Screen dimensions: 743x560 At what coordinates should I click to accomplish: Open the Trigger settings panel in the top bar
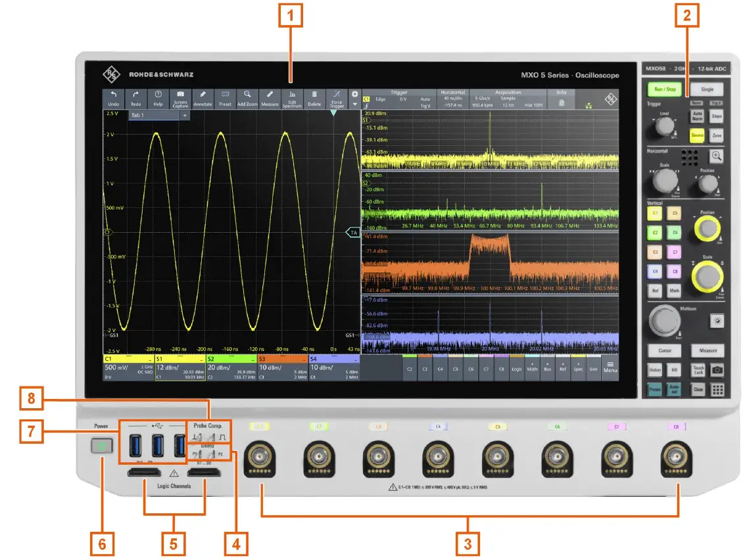pos(399,99)
